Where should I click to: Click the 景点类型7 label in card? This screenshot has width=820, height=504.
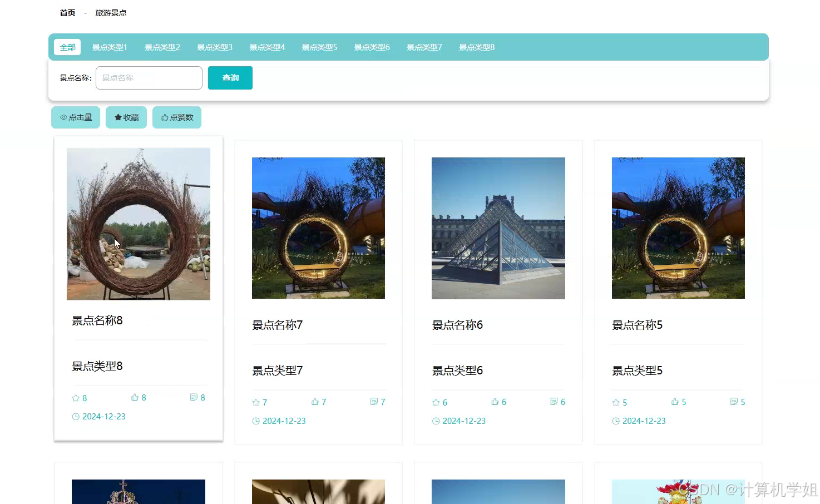point(278,370)
